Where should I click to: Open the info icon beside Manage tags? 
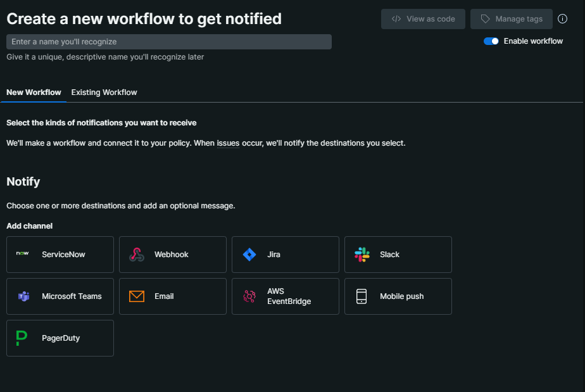point(562,19)
